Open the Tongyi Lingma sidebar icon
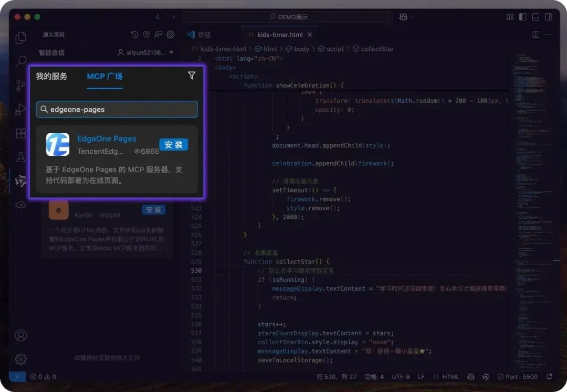The image size is (567, 392). pyautogui.click(x=20, y=181)
